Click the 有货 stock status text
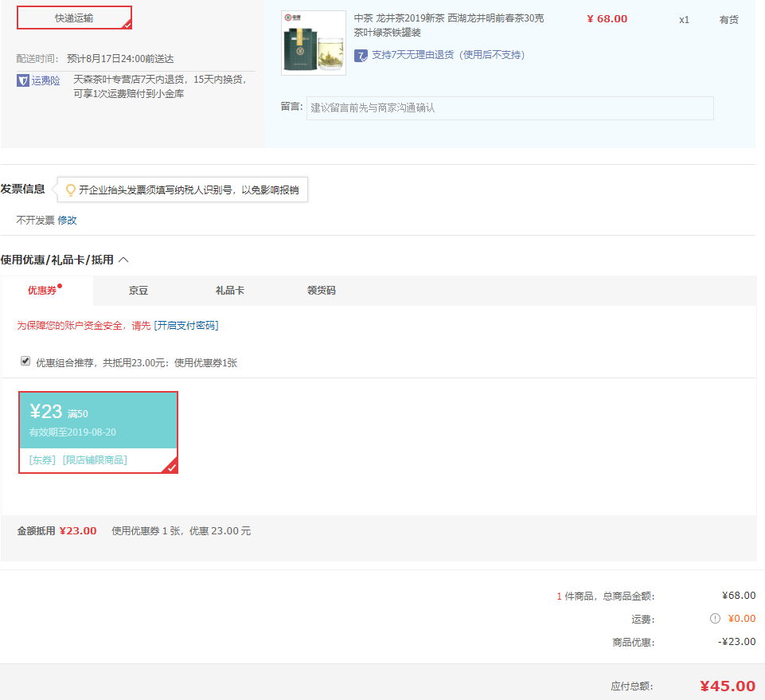765x700 pixels. pos(728,20)
